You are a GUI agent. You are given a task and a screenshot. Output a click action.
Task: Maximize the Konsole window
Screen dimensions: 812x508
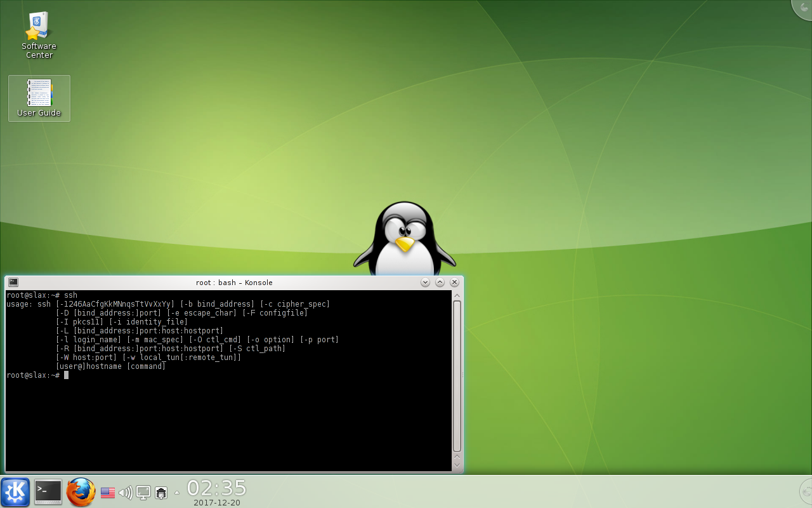coord(440,283)
